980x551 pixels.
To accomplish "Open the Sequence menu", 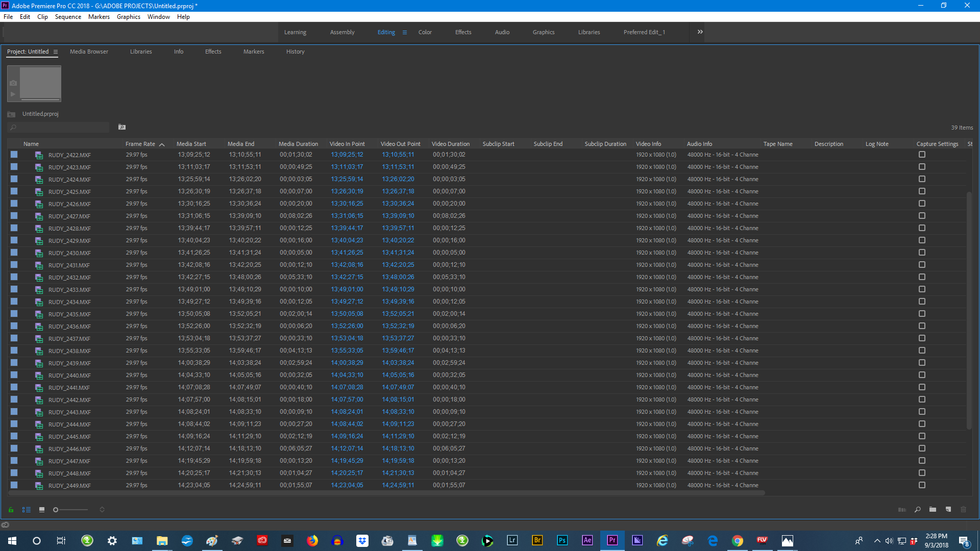I will point(68,17).
